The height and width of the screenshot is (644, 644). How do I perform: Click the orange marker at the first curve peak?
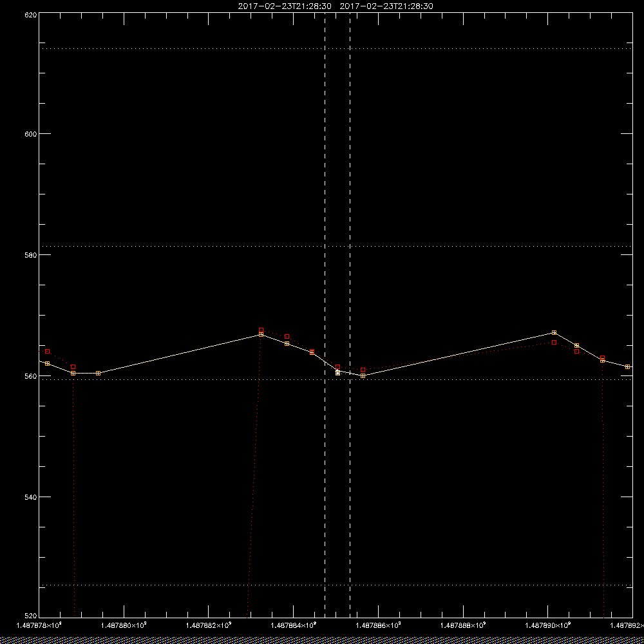pyautogui.click(x=261, y=334)
